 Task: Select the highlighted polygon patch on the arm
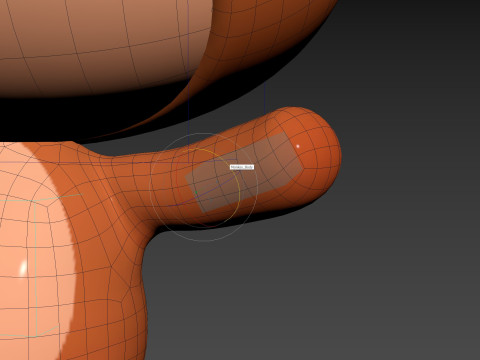point(244,172)
